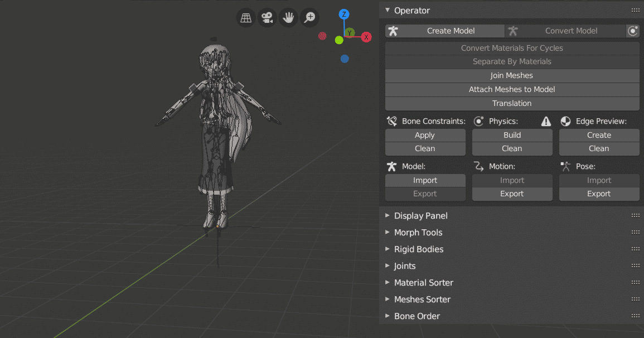
Task: Apply bone constraints
Action: click(425, 135)
